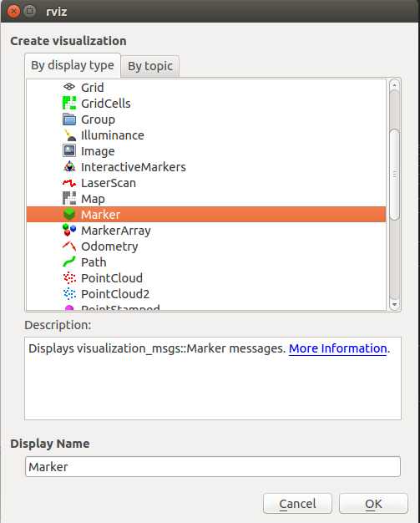Select the PointCloud label

[x=112, y=278]
